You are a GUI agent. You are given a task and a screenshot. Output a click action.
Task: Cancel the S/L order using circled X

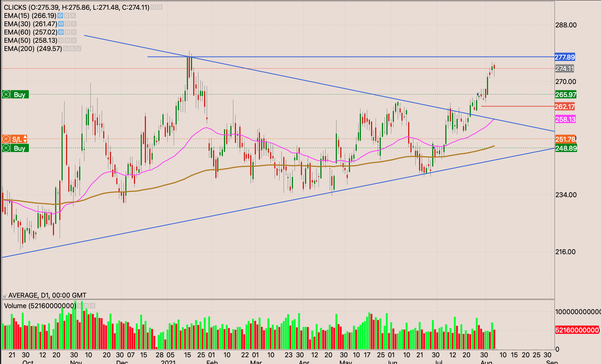(x=6, y=139)
